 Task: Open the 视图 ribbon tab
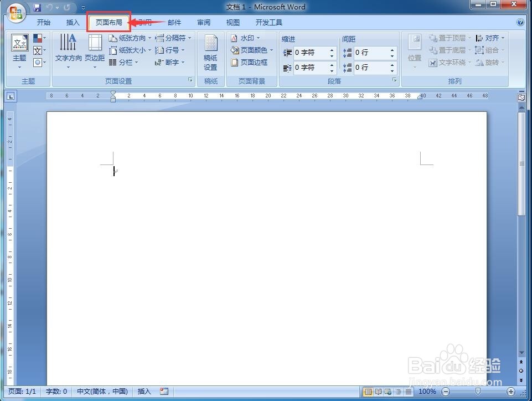tap(233, 22)
